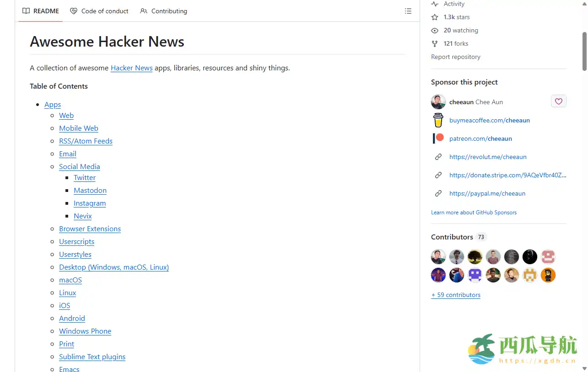Click Report repository
Viewport: 588px width, 372px height.
coord(455,57)
